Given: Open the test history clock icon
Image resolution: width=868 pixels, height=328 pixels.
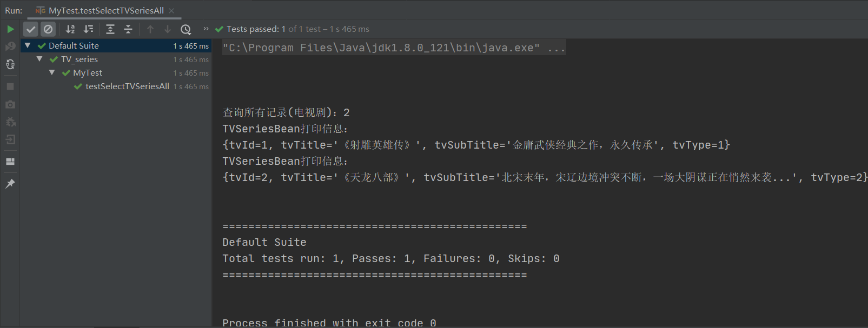Looking at the screenshot, I should (185, 29).
